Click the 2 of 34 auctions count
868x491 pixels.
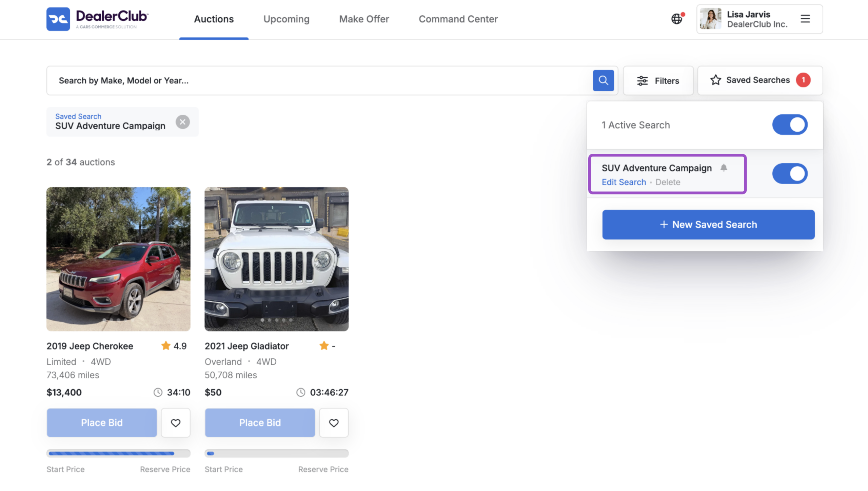point(81,162)
